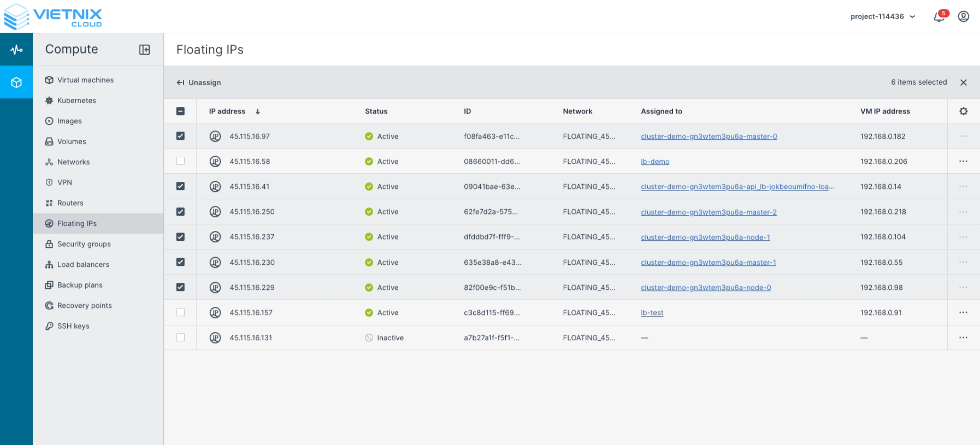
Task: Open the notifications bell icon
Action: [x=939, y=17]
